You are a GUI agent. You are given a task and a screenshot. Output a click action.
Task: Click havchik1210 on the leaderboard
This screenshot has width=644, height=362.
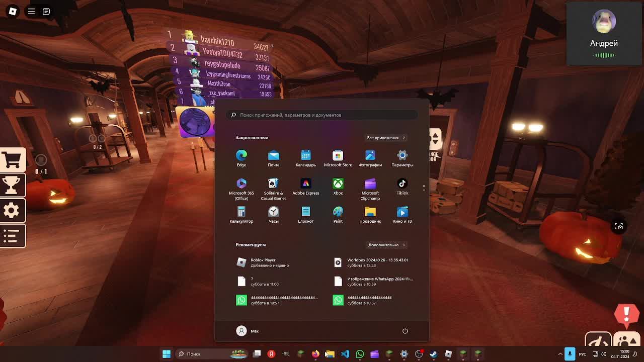click(217, 41)
